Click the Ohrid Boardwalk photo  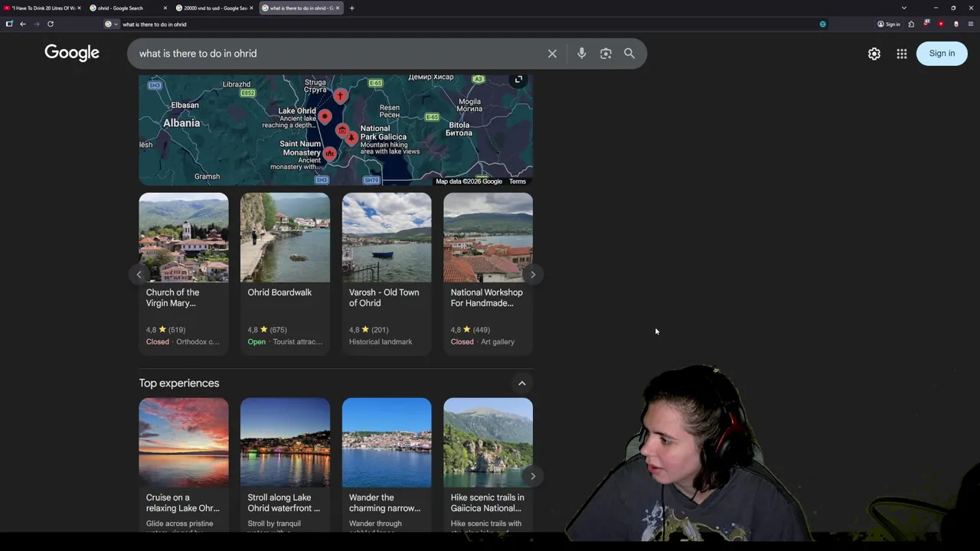285,237
